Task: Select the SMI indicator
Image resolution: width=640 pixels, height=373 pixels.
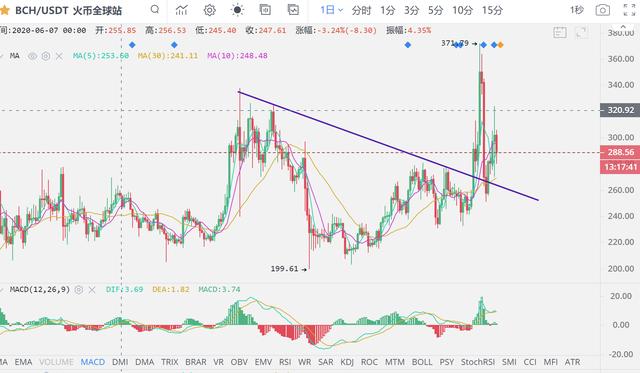Action: [509, 362]
